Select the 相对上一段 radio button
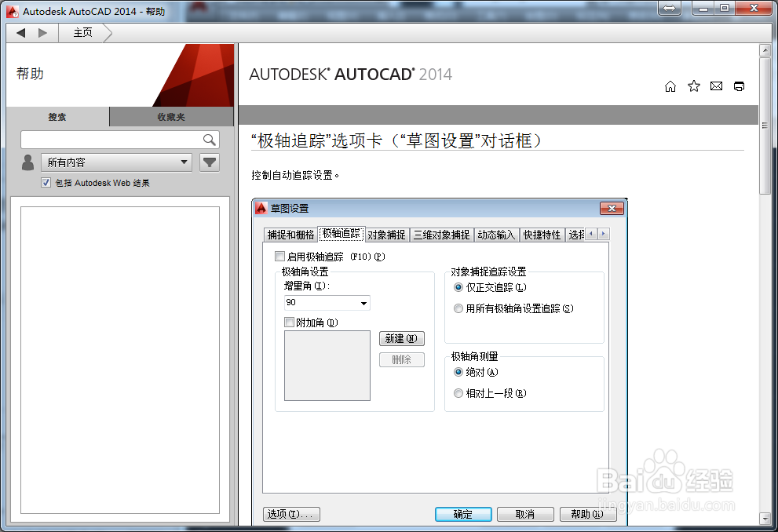778x532 pixels. pos(458,393)
